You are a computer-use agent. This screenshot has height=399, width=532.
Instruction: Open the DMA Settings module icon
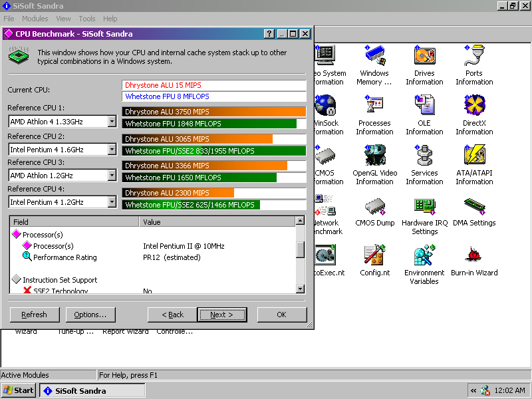[474, 205]
